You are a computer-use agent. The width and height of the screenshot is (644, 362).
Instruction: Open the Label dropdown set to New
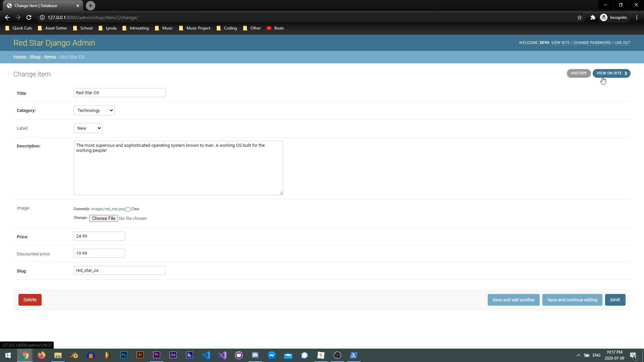click(88, 128)
